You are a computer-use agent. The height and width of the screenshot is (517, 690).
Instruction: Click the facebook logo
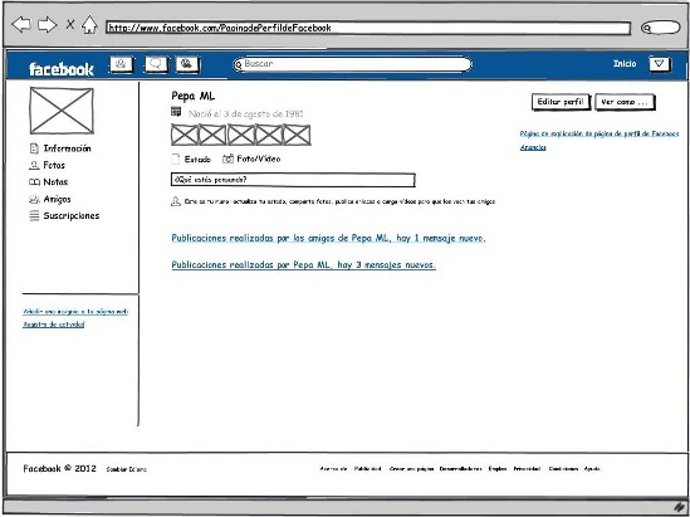click(61, 69)
